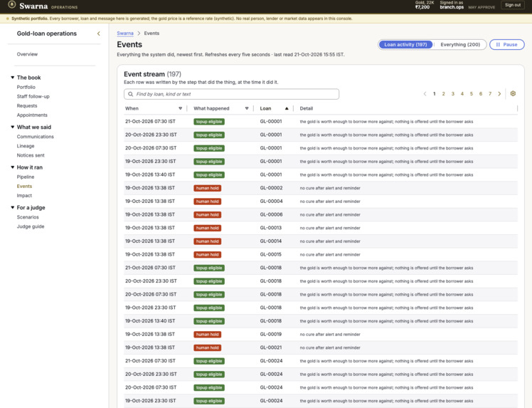Open Portfolio page
532x408 pixels.
(26, 87)
